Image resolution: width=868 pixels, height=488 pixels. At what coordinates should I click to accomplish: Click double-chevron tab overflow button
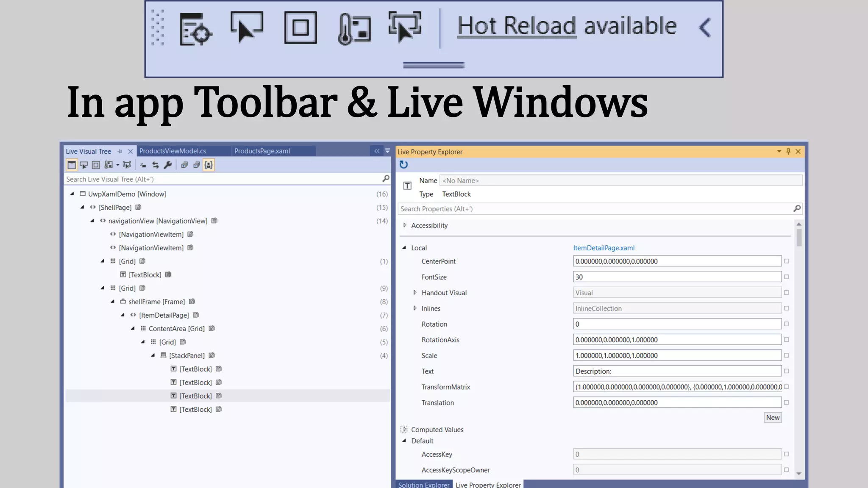click(377, 151)
